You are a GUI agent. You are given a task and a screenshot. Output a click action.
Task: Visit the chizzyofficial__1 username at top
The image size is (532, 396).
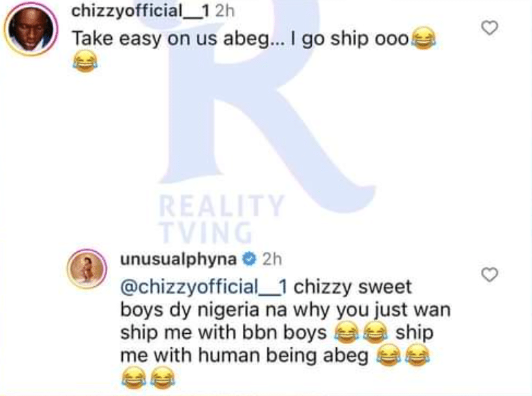[141, 11]
